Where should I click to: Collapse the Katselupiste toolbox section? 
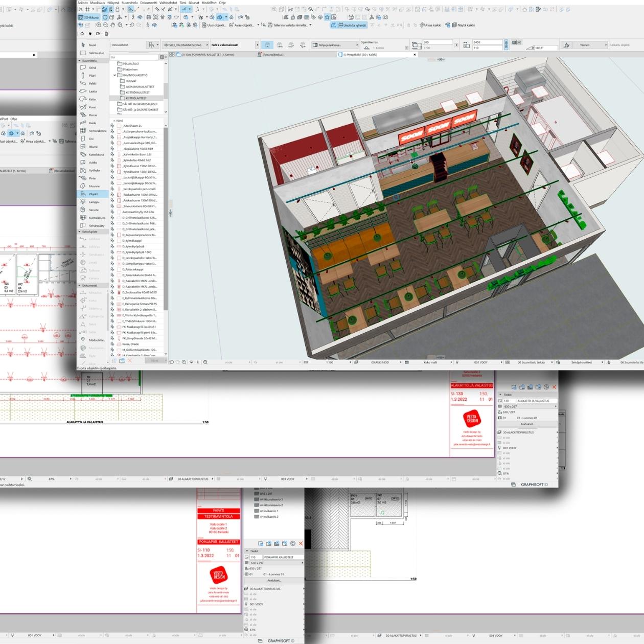[x=80, y=232]
